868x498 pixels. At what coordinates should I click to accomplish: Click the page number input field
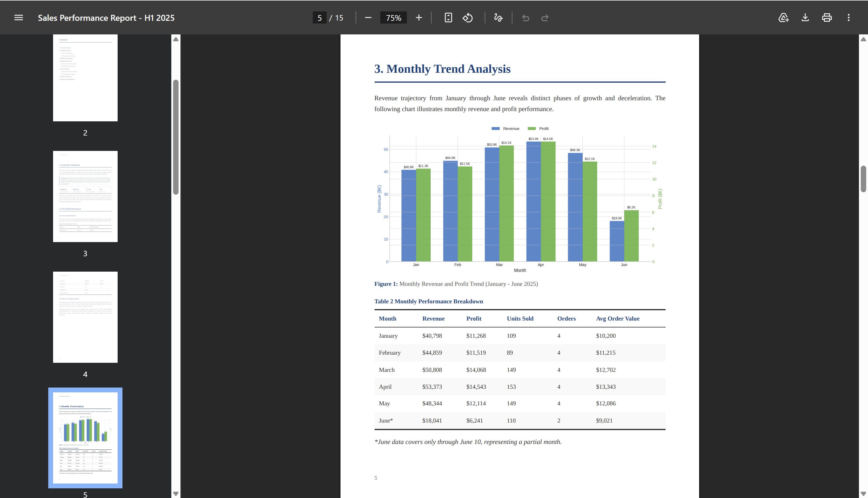click(x=319, y=18)
